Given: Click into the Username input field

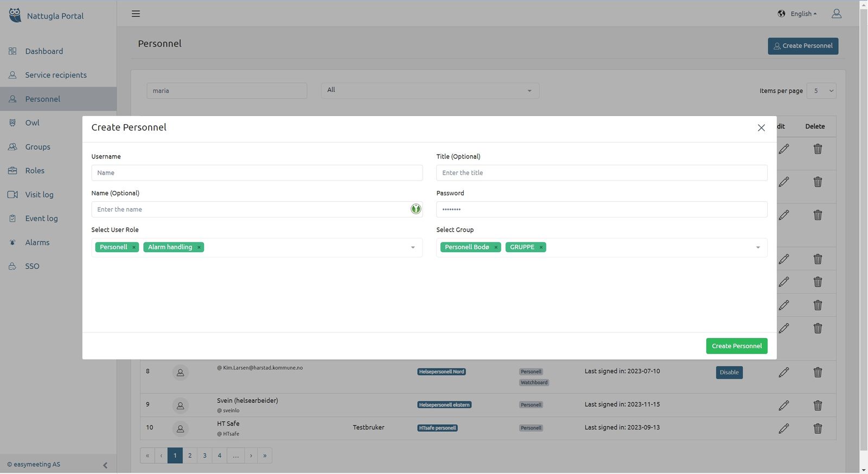Looking at the screenshot, I should (257, 173).
